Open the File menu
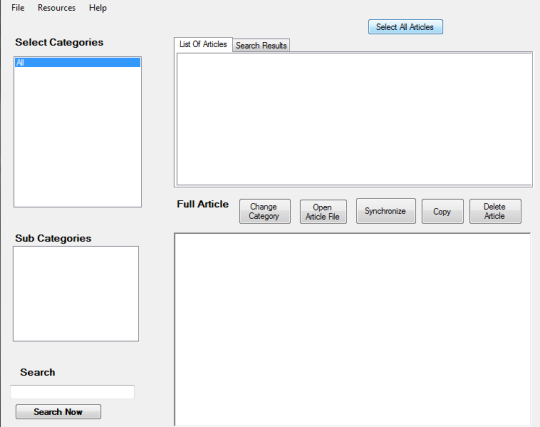The image size is (540, 427). 18,8
